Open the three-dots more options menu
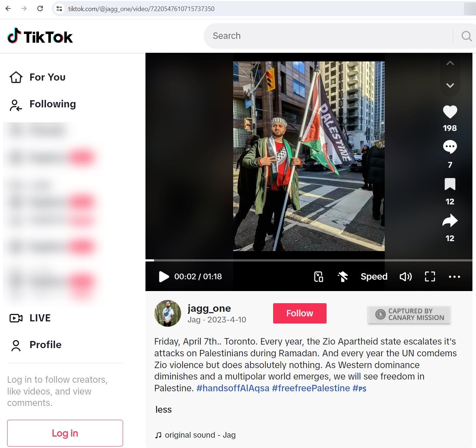 [454, 277]
